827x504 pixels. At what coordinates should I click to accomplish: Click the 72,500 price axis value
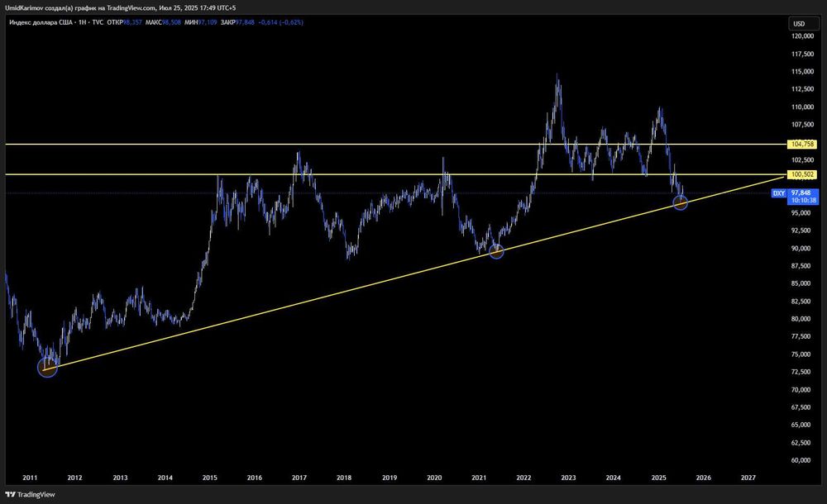801,372
